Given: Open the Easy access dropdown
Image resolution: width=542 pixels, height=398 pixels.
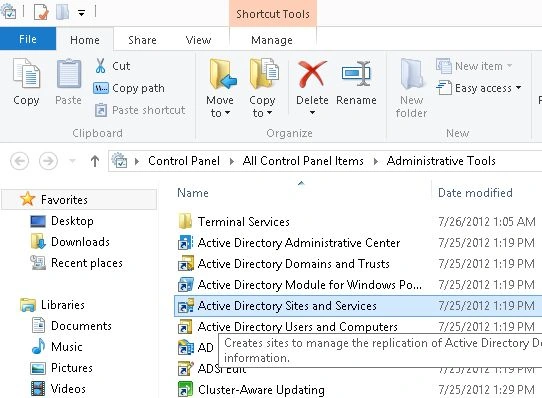Looking at the screenshot, I should [479, 88].
